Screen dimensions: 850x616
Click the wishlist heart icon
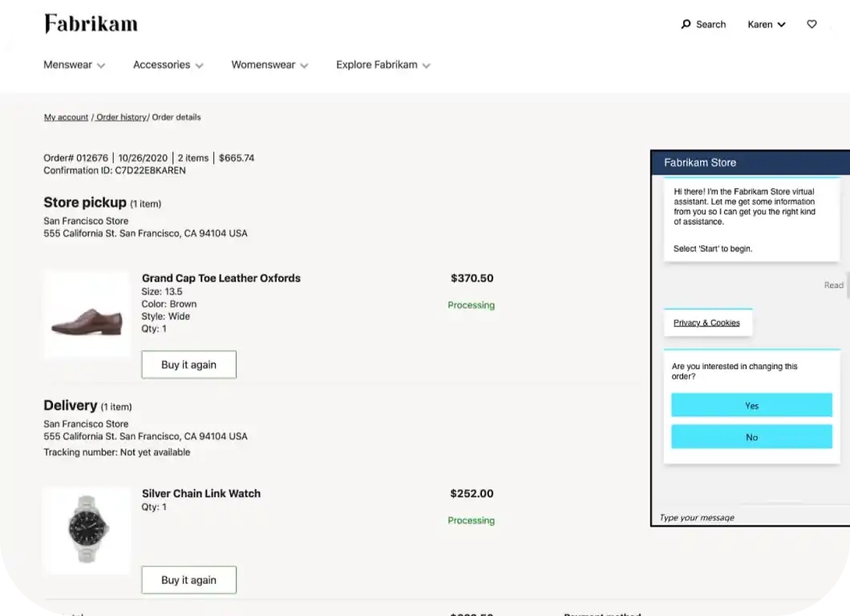(812, 24)
